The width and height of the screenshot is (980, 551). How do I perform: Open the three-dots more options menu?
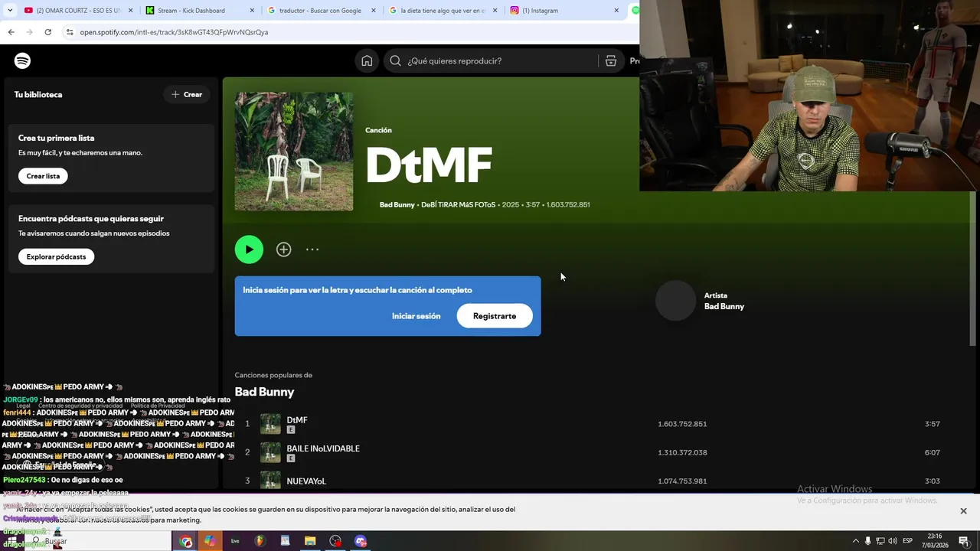312,249
